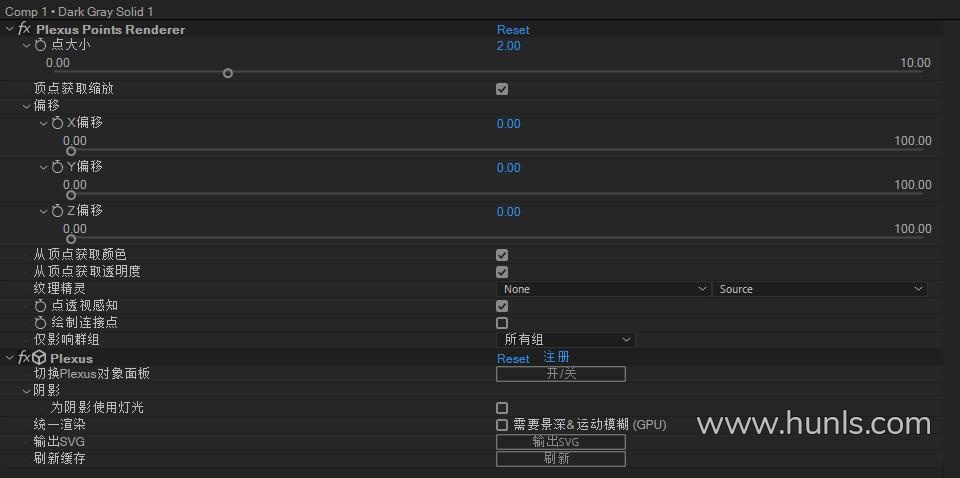This screenshot has width=960, height=478.
Task: Select the Plexus Points Renderer effect name
Action: click(111, 29)
